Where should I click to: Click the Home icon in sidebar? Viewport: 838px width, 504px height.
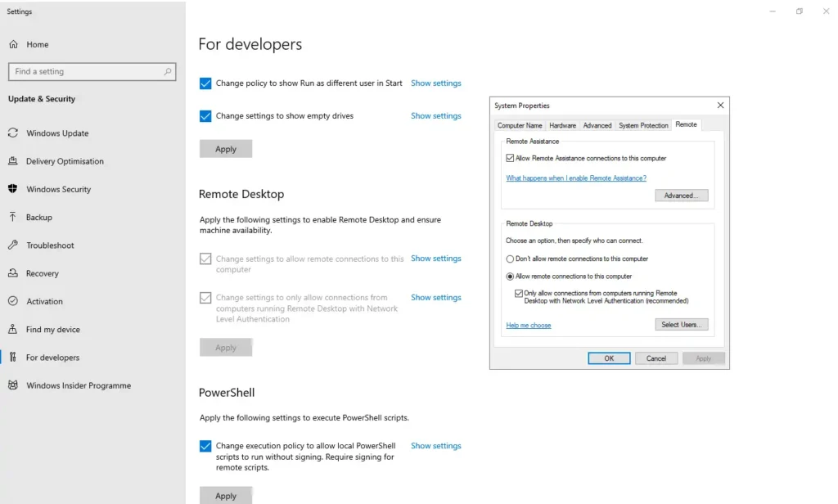13,44
